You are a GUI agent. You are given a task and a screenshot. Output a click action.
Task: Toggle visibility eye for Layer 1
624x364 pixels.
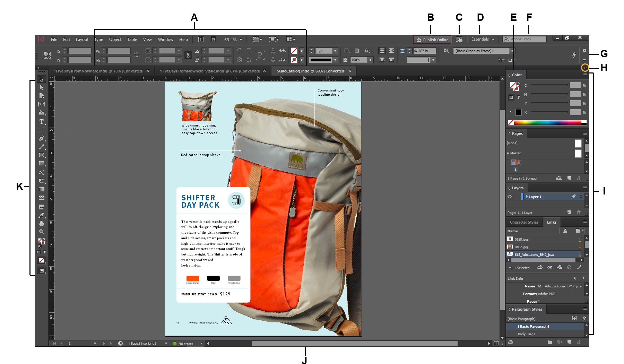point(510,197)
